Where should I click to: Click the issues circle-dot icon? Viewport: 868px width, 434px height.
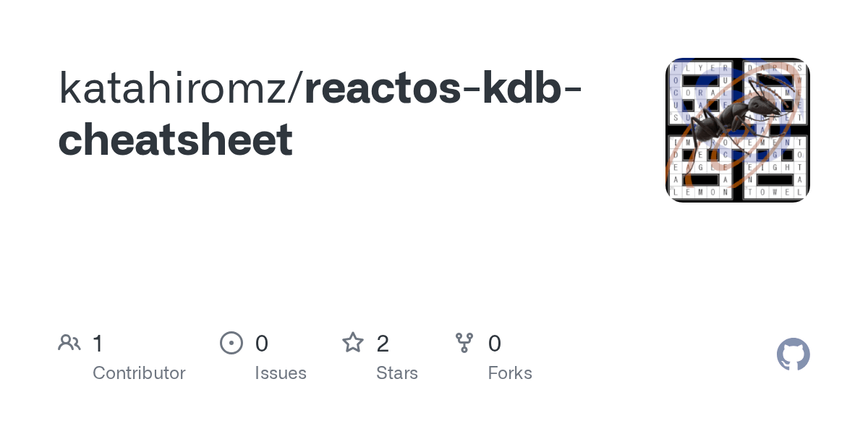click(x=231, y=343)
